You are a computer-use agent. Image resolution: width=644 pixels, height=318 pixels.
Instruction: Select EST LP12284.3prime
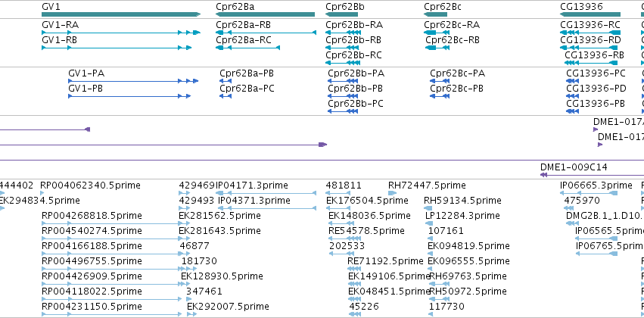click(x=463, y=216)
